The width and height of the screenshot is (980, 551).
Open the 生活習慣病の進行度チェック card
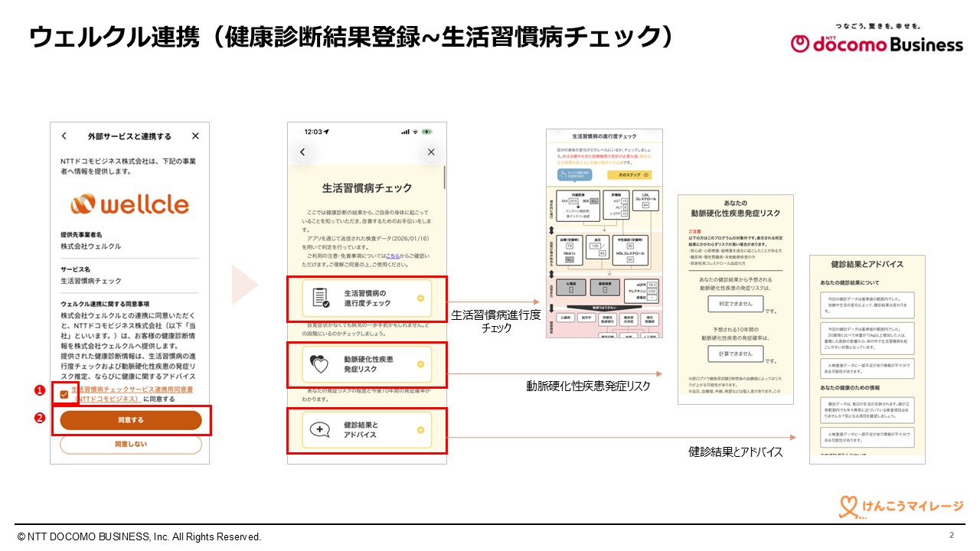[367, 299]
